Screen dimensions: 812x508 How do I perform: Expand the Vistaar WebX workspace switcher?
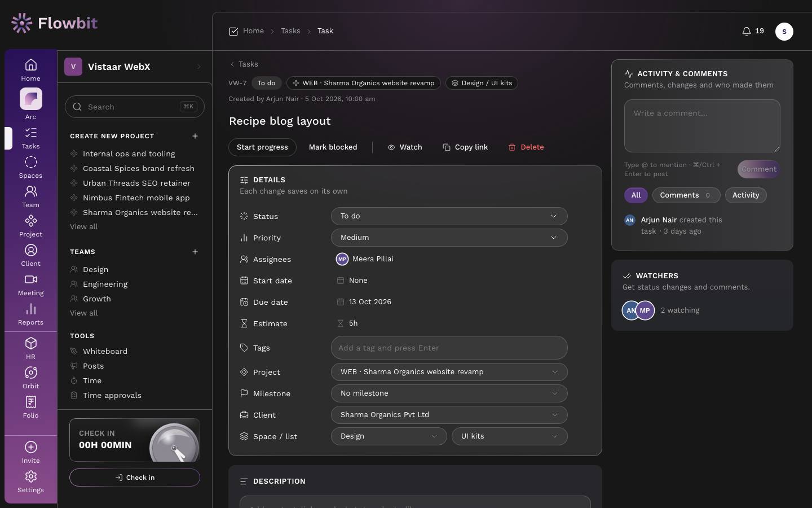click(x=134, y=67)
